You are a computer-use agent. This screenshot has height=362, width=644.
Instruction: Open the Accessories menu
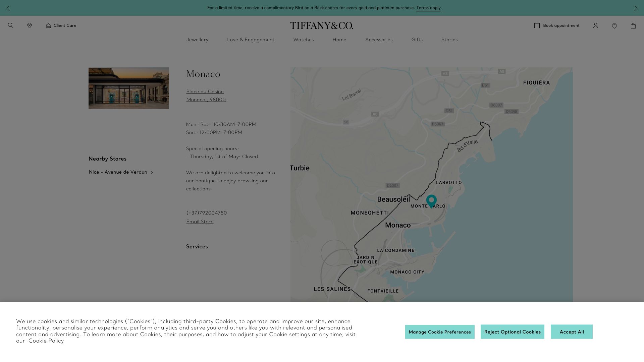point(379,40)
